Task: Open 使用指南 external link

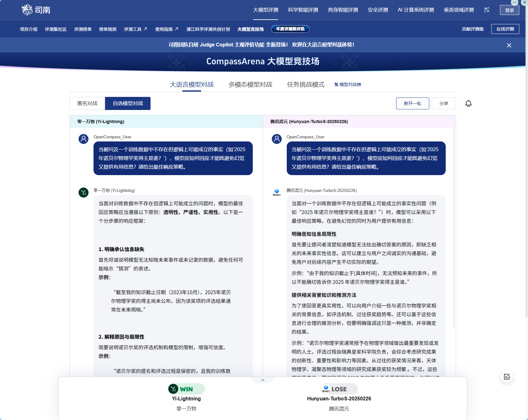Action: 167,29
